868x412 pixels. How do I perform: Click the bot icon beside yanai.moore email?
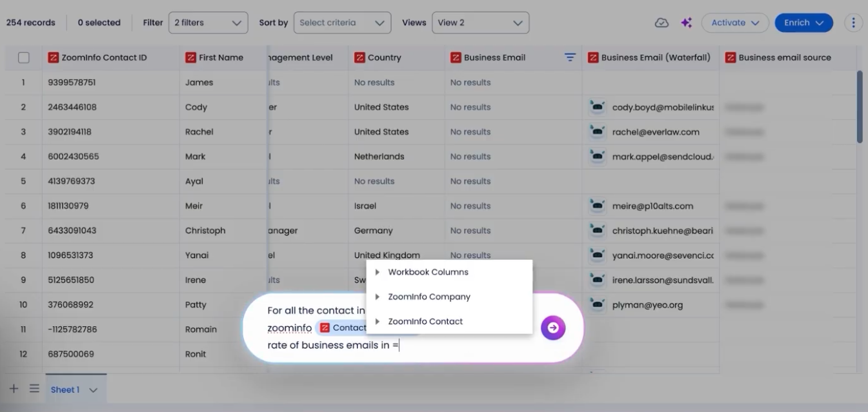point(598,255)
